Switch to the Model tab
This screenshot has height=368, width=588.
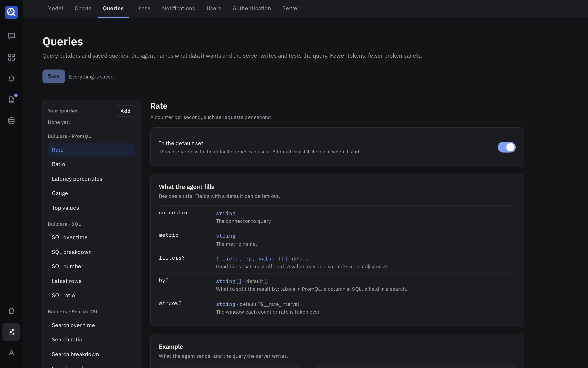[55, 9]
